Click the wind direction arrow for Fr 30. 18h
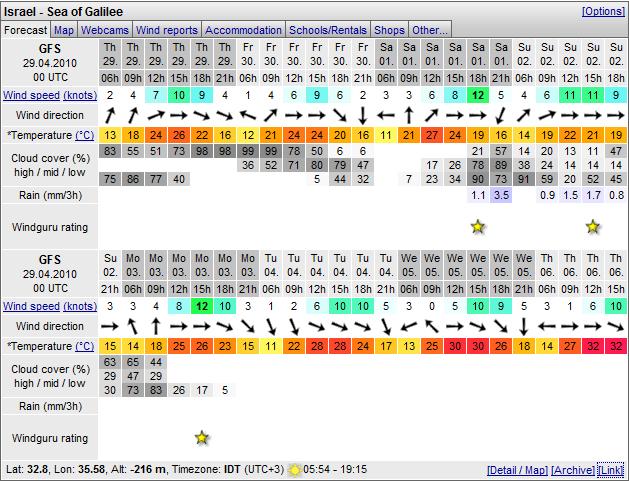The image size is (629, 481). tap(340, 116)
